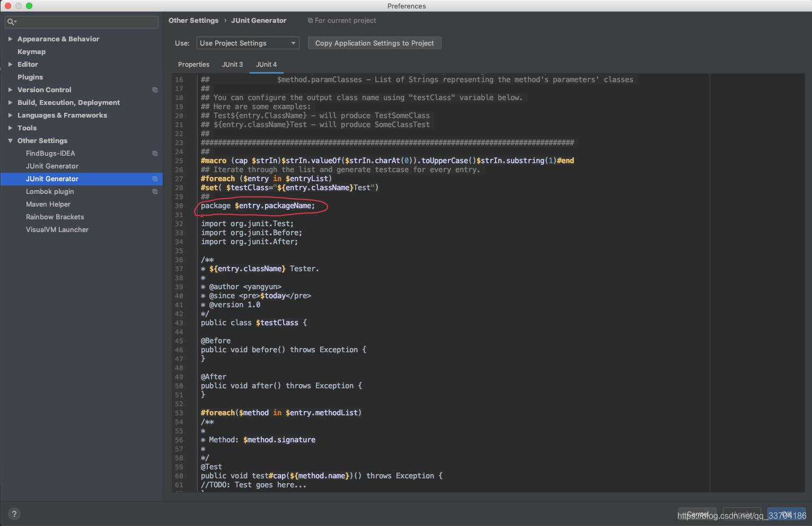This screenshot has width=812, height=526.
Task: Select FindBugs-IDEA settings
Action: (x=50, y=154)
